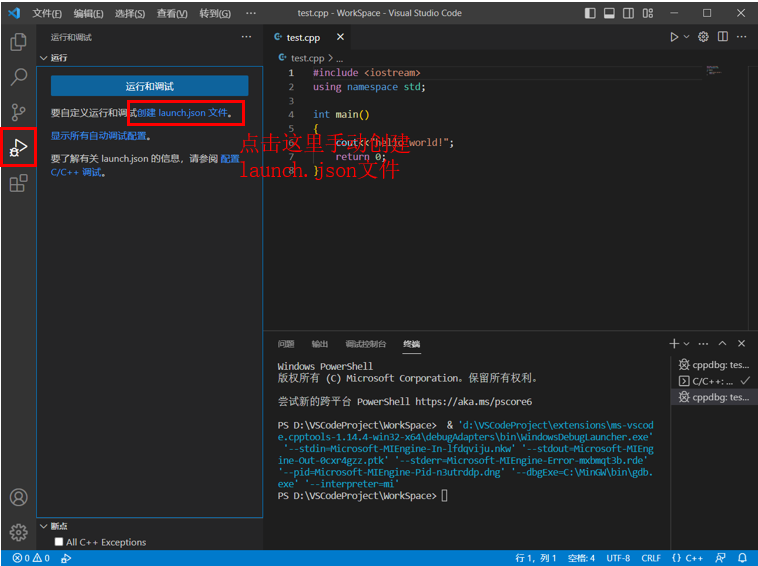The height and width of the screenshot is (566, 758).
Task: Click debug launch icon in status bar
Action: (66, 558)
